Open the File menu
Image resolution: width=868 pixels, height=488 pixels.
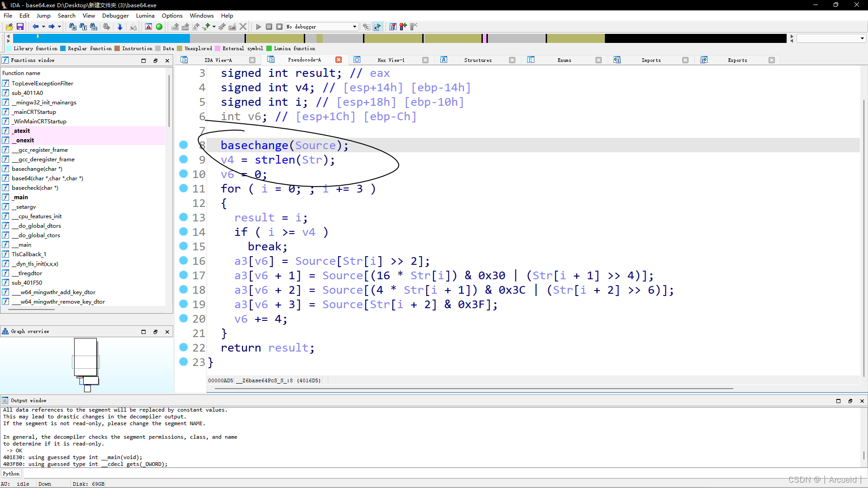(8, 15)
